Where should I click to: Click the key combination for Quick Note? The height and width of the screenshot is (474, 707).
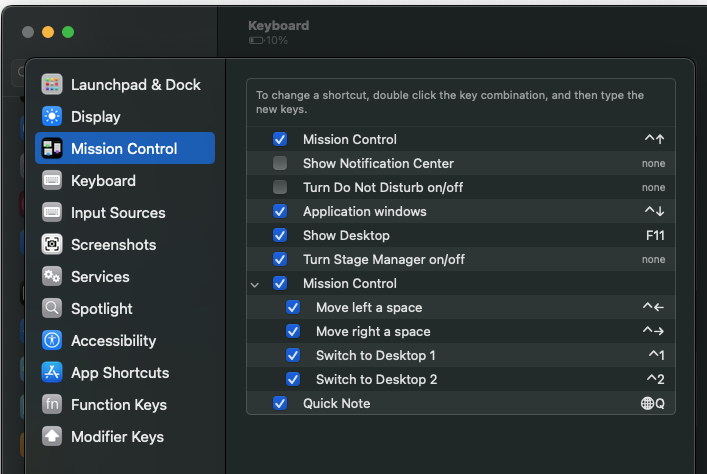(652, 403)
